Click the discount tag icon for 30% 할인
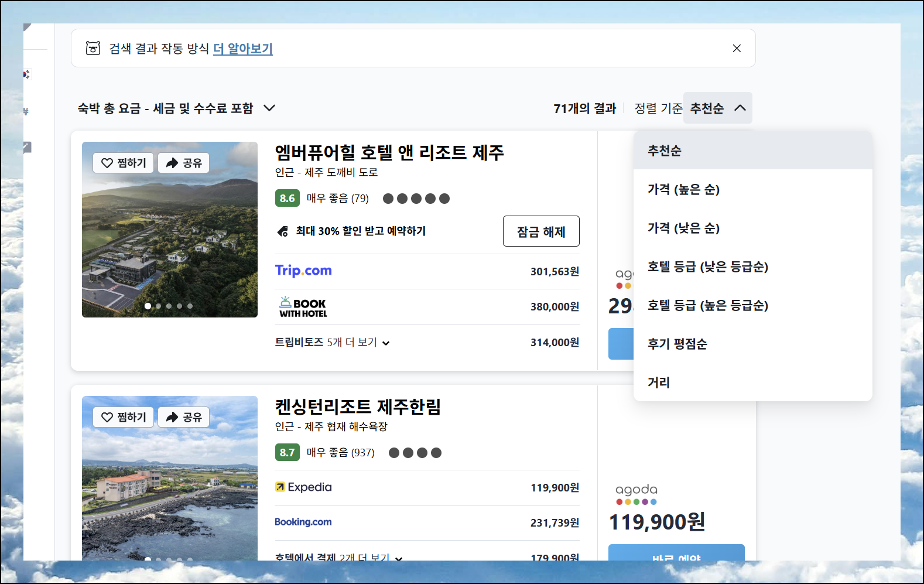The height and width of the screenshot is (584, 924). click(282, 231)
